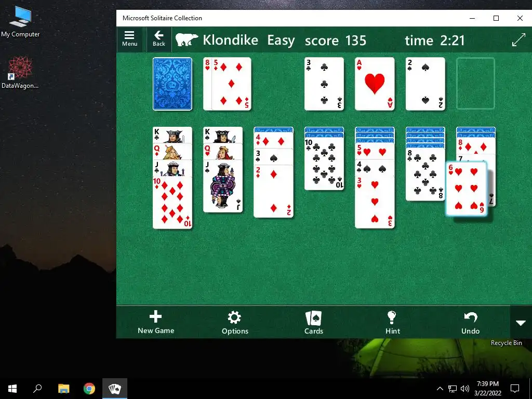
Task: Select the 8 of diamonds tableau card
Action: point(476,145)
